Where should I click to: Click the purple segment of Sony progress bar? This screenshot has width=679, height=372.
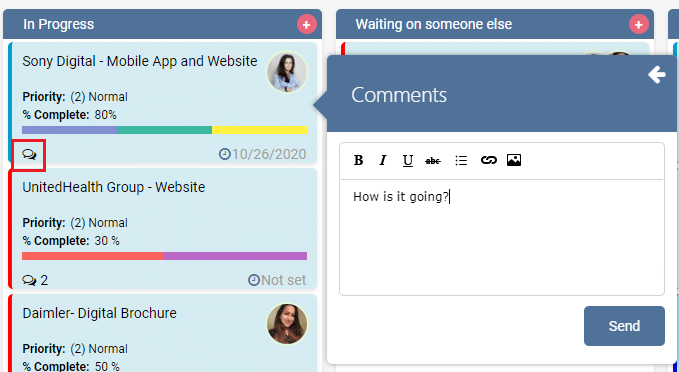[x=69, y=130]
